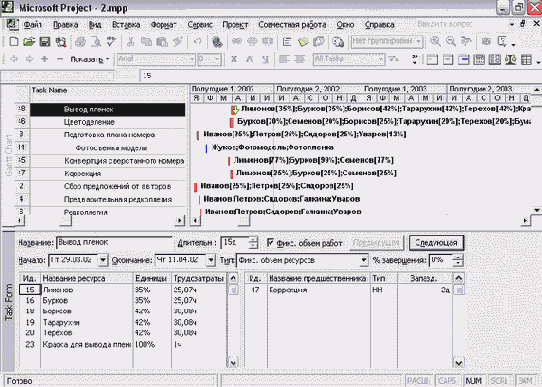542x387 pixels.
Task: Click the Paste toolbar icon
Action: click(162, 42)
